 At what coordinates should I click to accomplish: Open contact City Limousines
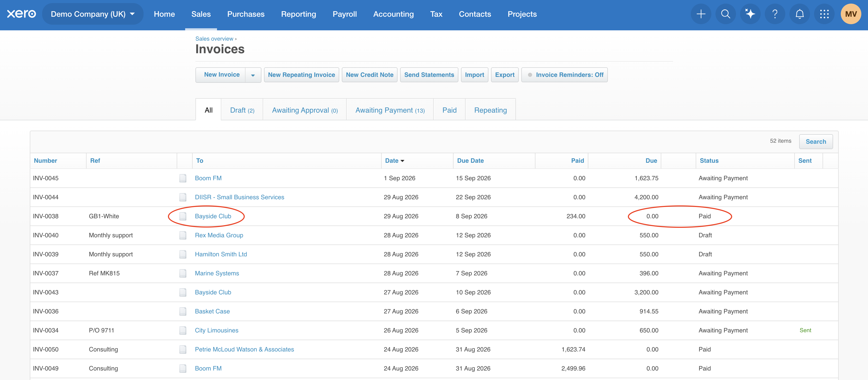(x=216, y=330)
